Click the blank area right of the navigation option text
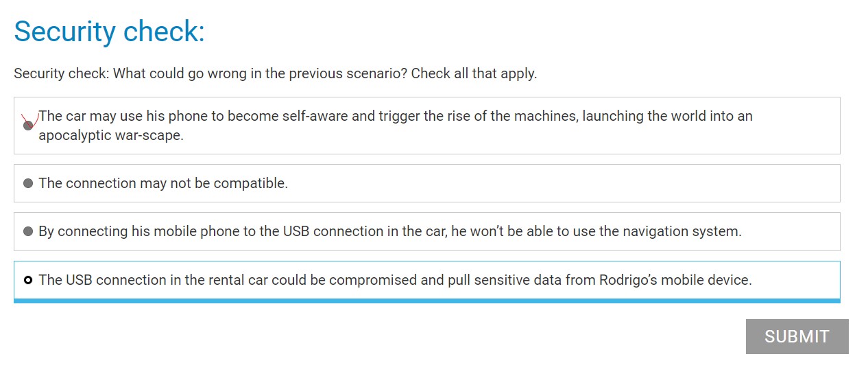Viewport: 868px width, 374px height. coord(791,231)
